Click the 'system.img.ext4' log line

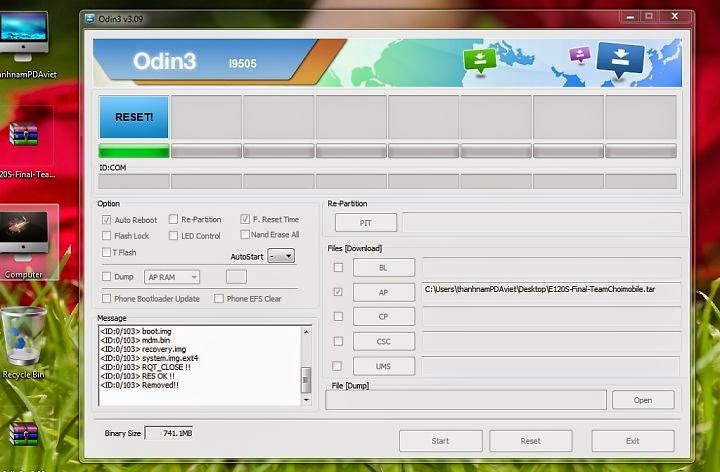pos(149,358)
